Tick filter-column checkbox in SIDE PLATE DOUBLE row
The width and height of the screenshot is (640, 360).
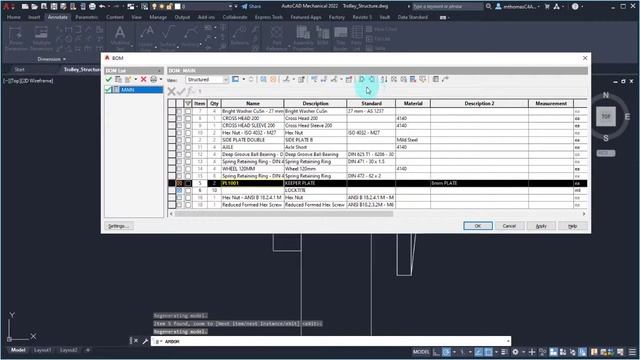(188, 140)
